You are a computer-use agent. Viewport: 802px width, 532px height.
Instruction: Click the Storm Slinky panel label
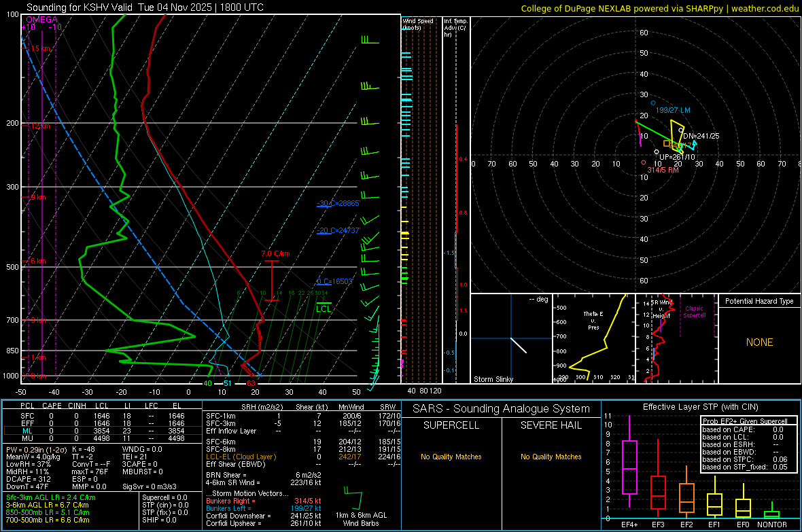pyautogui.click(x=493, y=379)
